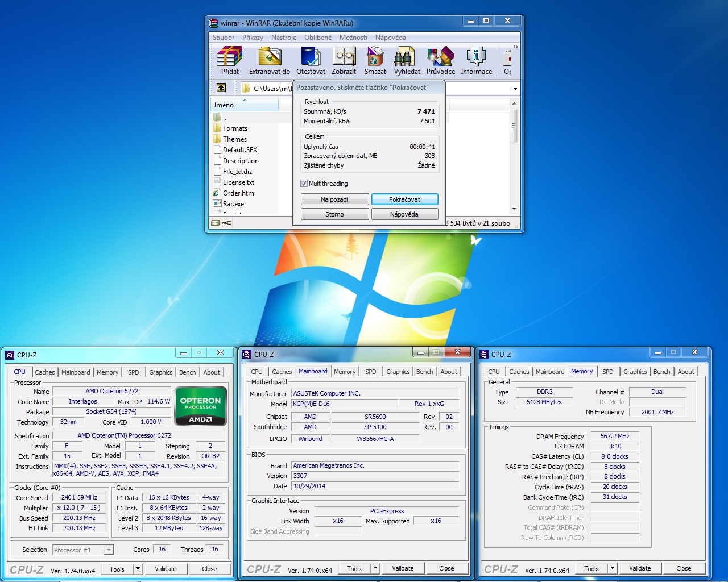Open Tools dropdown arrow in right CPU-Z
Image resolution: width=728 pixels, height=582 pixels.
612,568
